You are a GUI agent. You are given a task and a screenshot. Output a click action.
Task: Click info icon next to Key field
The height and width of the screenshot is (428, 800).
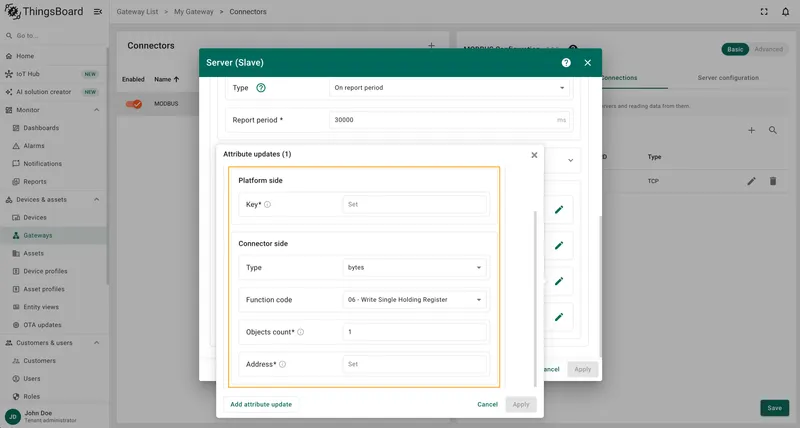click(267, 205)
